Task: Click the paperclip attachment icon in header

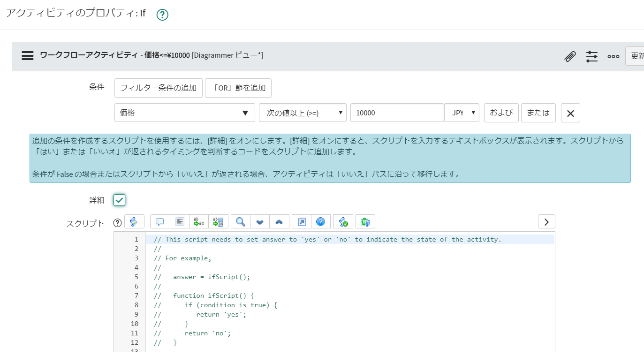Action: (x=570, y=56)
